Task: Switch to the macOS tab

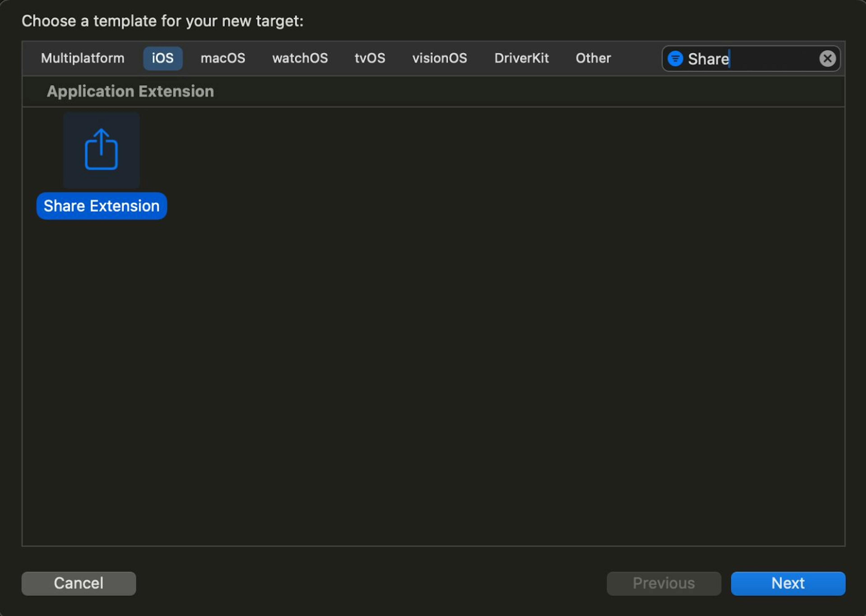Action: pyautogui.click(x=223, y=58)
